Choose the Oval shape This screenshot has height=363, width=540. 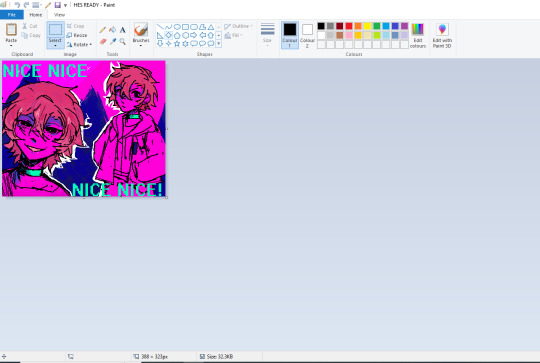click(177, 27)
